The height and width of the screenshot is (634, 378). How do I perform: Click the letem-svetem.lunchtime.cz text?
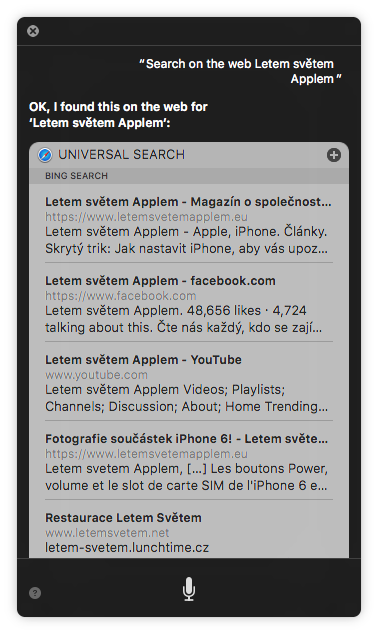(127, 547)
